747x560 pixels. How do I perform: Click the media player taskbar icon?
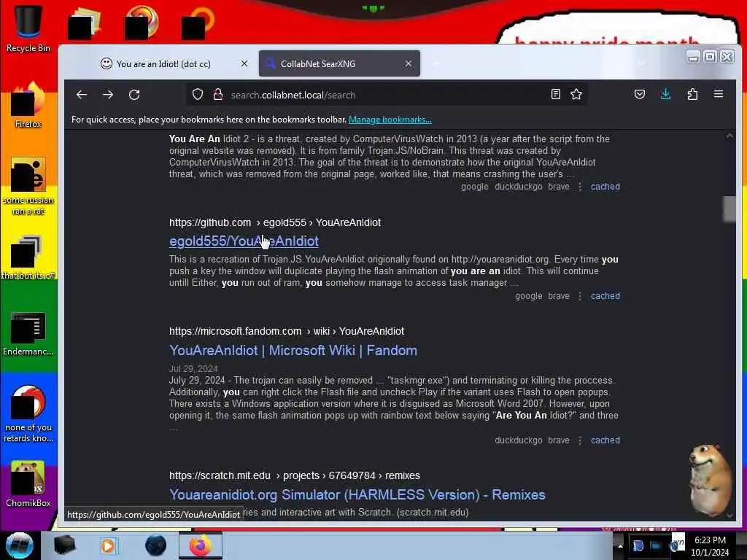point(108,545)
